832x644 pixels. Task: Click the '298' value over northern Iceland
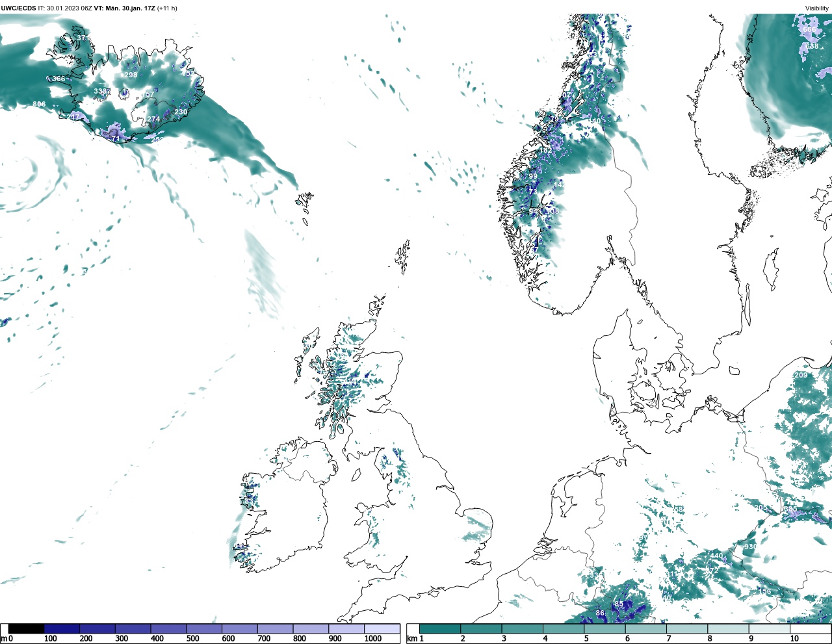(x=131, y=75)
